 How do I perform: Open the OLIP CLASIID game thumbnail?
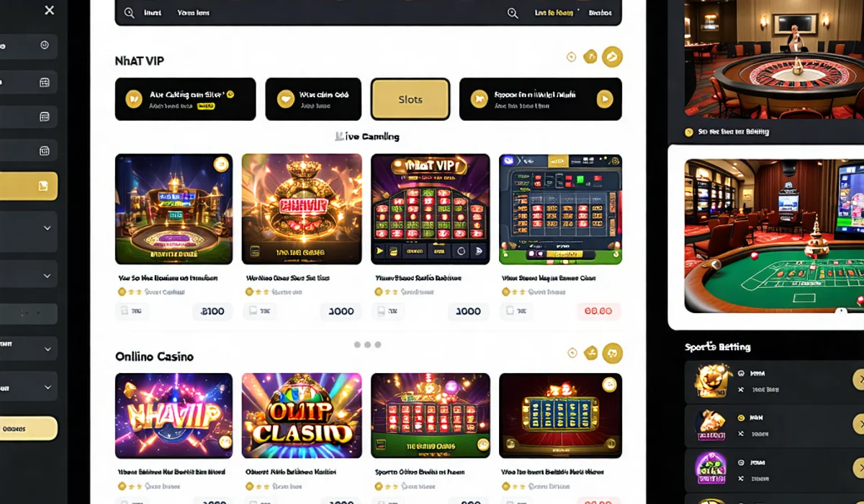coord(302,415)
